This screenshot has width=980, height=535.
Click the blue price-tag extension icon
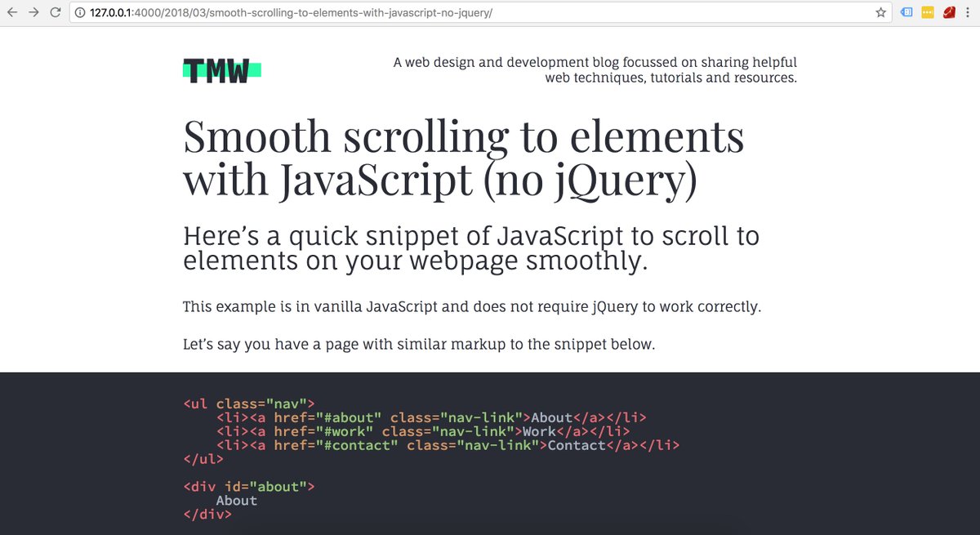tap(906, 12)
